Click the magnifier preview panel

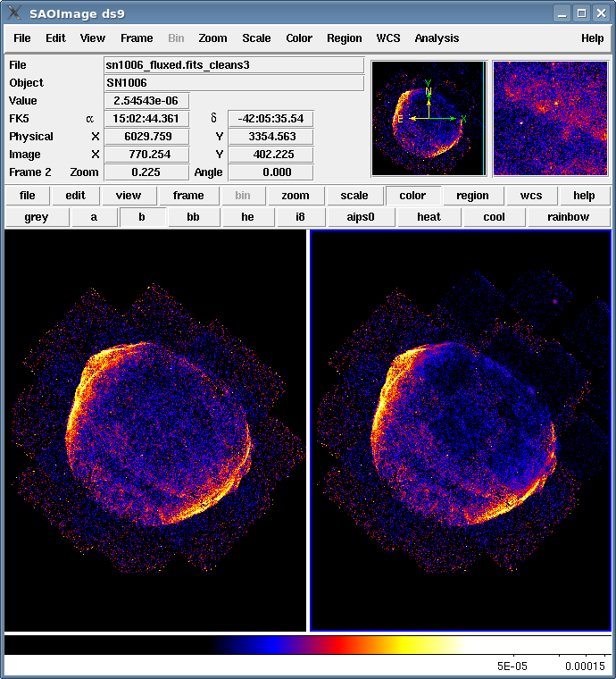coord(550,118)
